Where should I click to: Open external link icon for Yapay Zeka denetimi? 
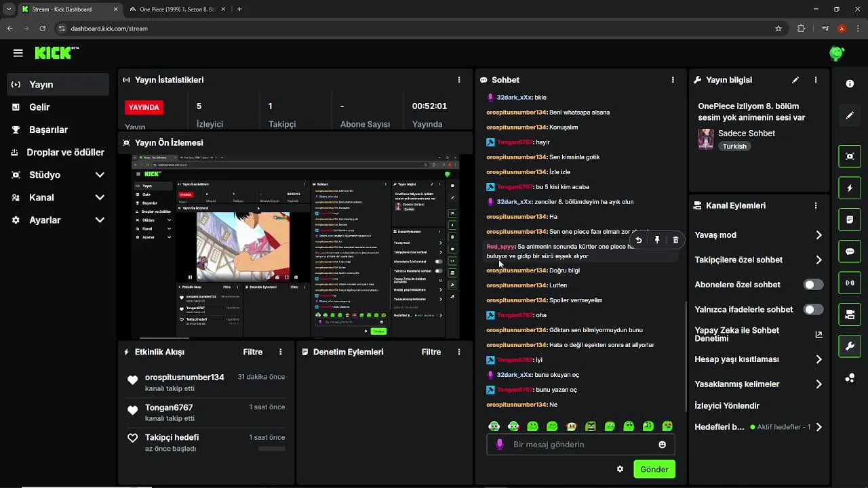tap(818, 334)
